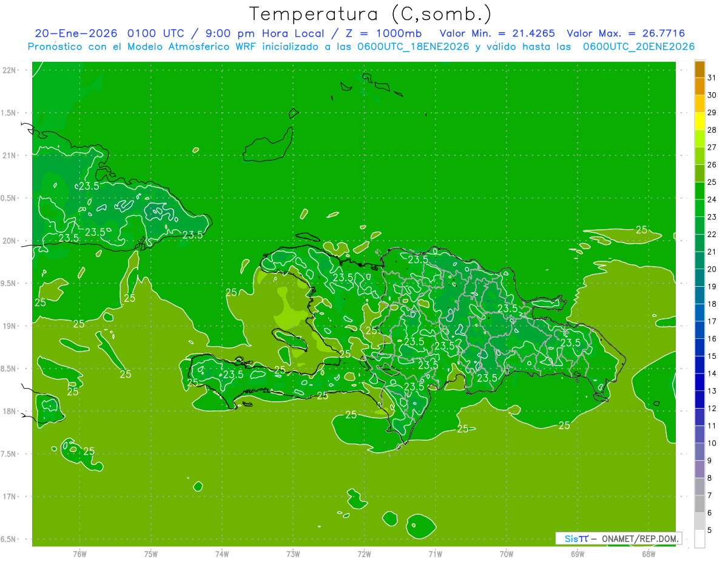Screen dimensions: 728x562
Task: Pick the yellow swatch between legend values 28 and 29
Action: tap(699, 122)
